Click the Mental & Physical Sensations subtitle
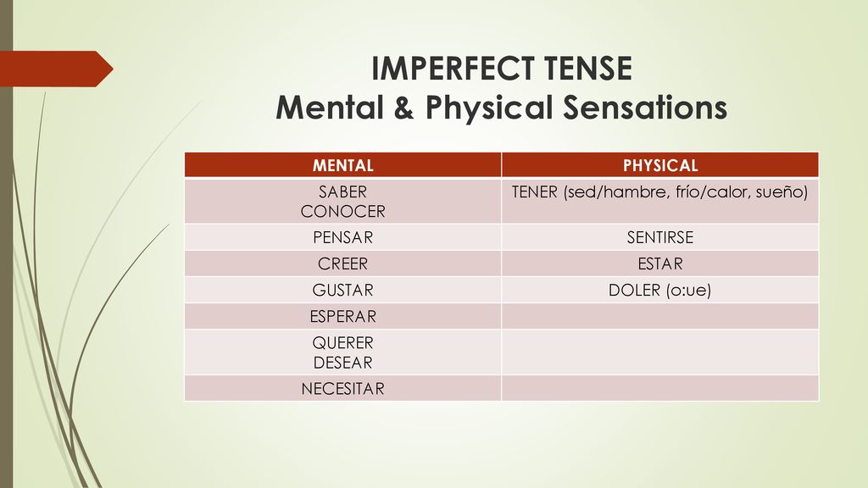Viewport: 868px width, 488px height. pos(502,108)
